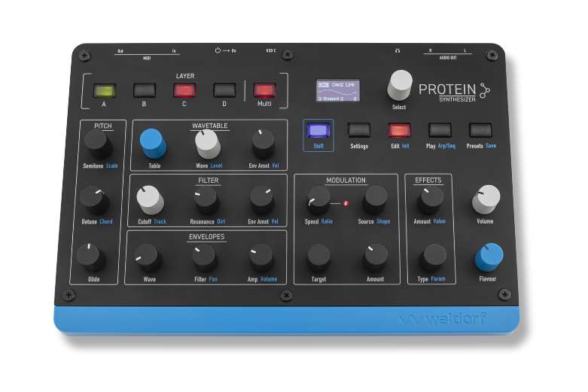Click the blue Table knob
The height and width of the screenshot is (392, 588).
point(153,141)
